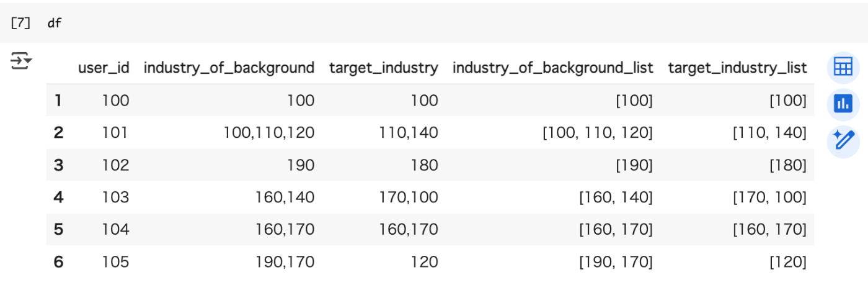Select row index 1 in the table

pyautogui.click(x=58, y=100)
